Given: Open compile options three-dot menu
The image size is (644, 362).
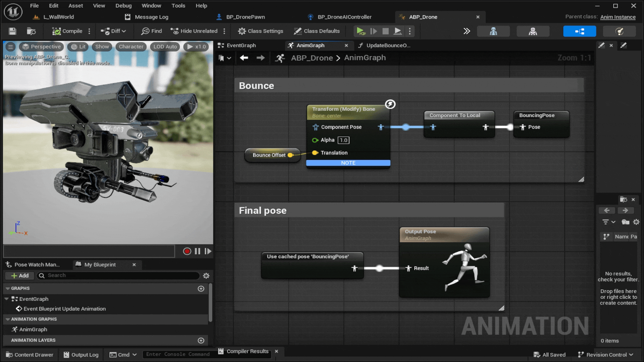Looking at the screenshot, I should coord(89,31).
